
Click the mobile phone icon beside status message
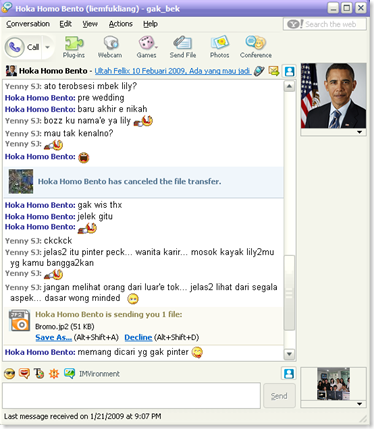259,71
